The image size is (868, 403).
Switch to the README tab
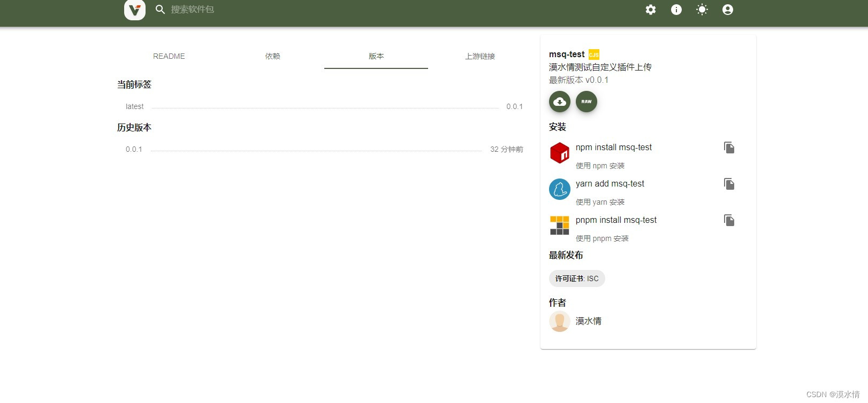click(169, 56)
